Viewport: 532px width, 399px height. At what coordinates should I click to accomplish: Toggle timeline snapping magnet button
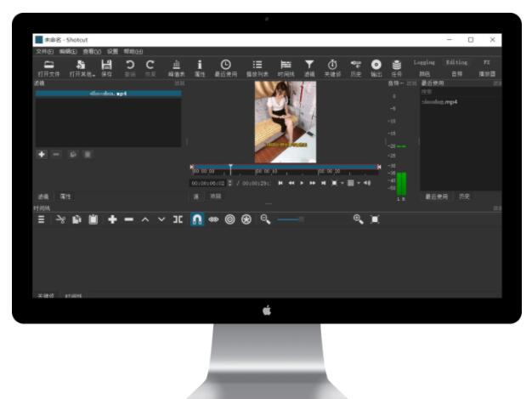197,219
